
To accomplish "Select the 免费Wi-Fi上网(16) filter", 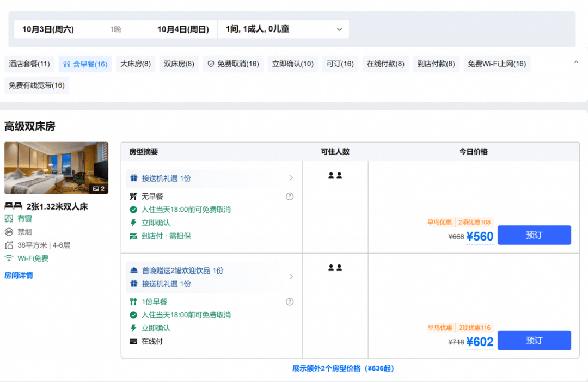I will coord(497,64).
